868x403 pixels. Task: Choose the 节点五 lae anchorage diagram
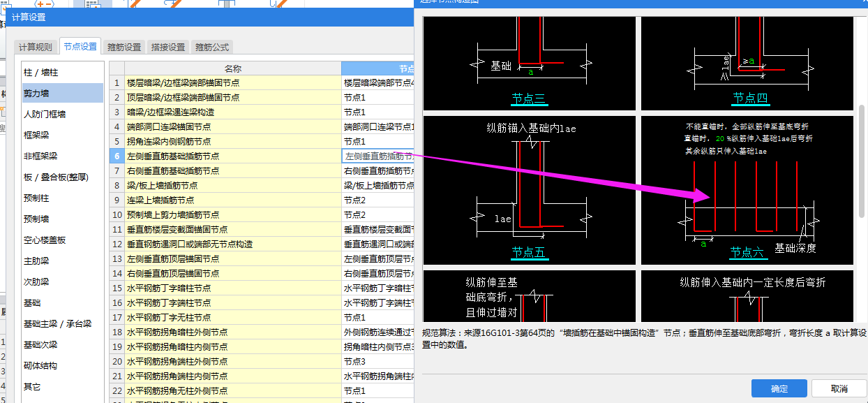point(529,190)
